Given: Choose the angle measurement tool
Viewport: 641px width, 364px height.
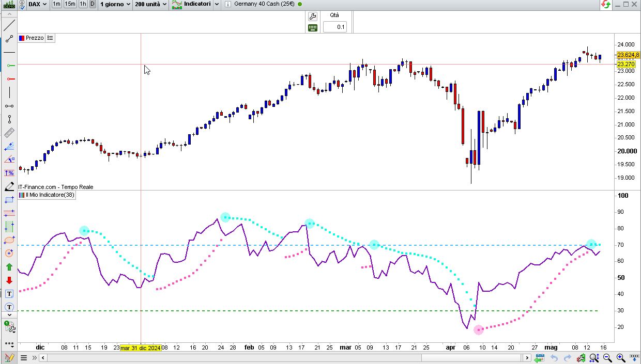Looking at the screenshot, I should pyautogui.click(x=9, y=160).
